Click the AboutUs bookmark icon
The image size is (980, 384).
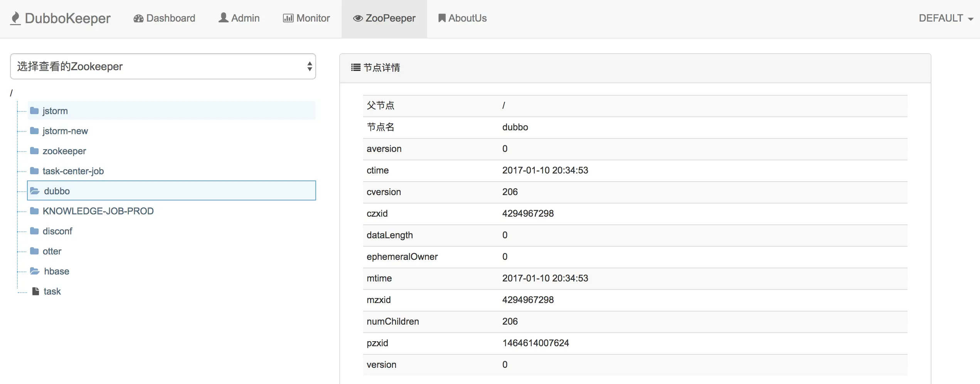point(442,18)
